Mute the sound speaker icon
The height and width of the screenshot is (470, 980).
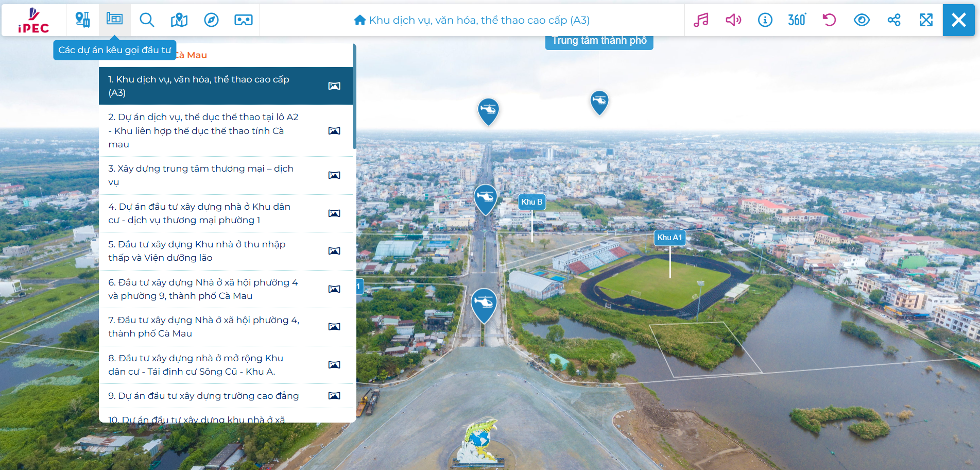(x=733, y=20)
